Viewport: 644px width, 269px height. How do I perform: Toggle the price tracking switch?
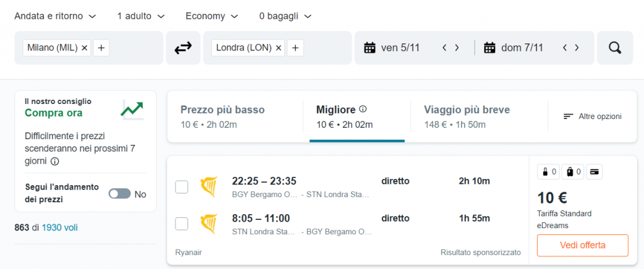(x=119, y=194)
